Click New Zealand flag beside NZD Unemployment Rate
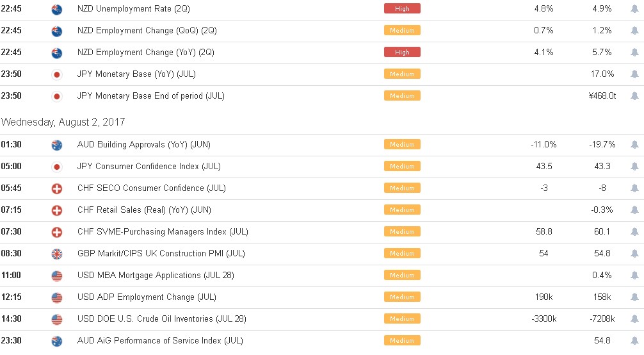The image size is (644, 355). (57, 9)
